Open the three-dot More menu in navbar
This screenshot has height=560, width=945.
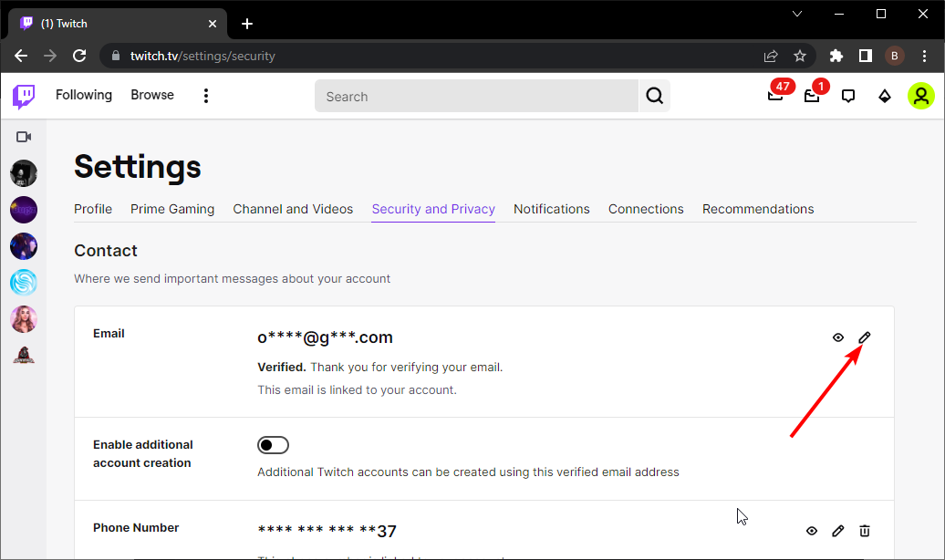click(x=206, y=96)
